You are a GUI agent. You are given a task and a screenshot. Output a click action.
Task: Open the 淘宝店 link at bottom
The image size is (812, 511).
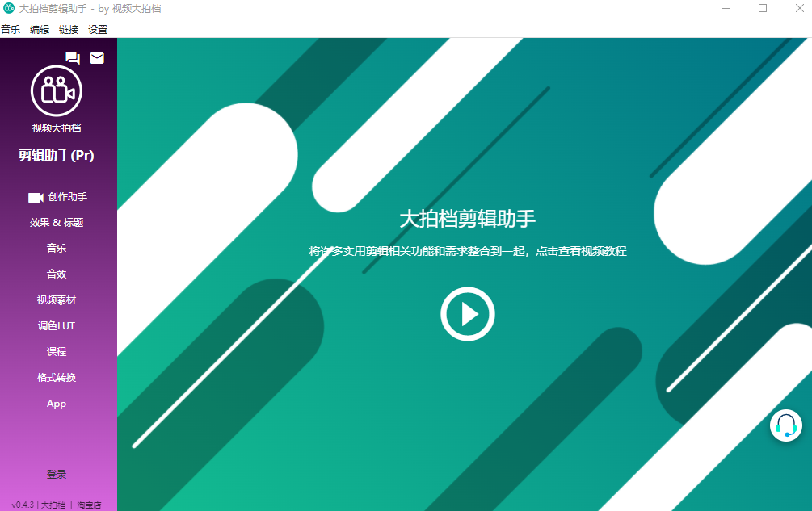89,505
